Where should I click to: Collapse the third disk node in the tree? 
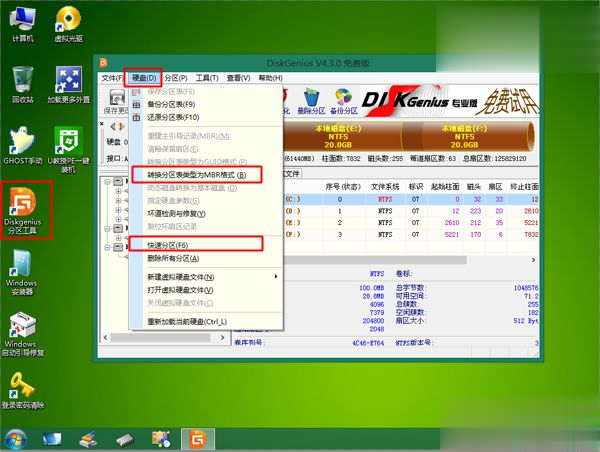coord(108,247)
